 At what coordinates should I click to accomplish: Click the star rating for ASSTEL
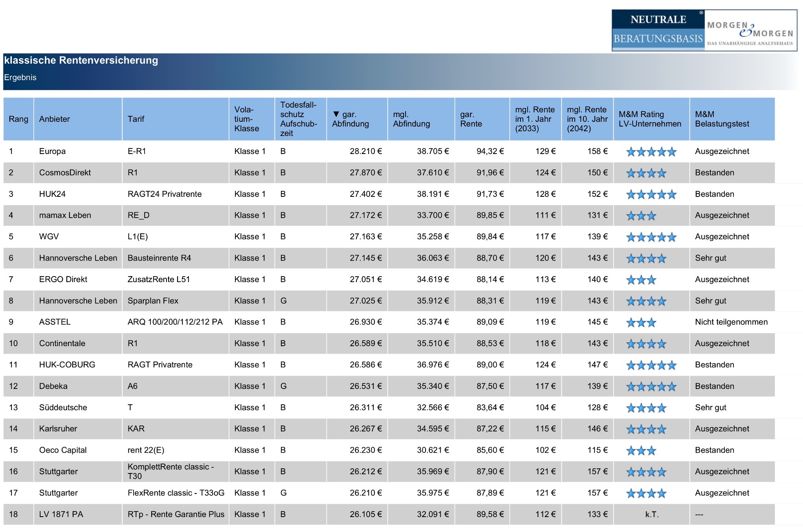pyautogui.click(x=641, y=323)
